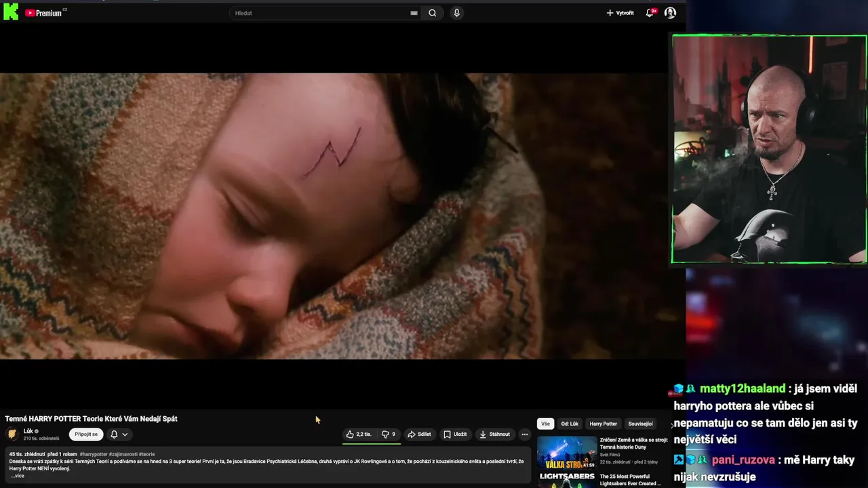868x488 pixels.
Task: Click the green Kick logo icon
Action: pos(11,12)
